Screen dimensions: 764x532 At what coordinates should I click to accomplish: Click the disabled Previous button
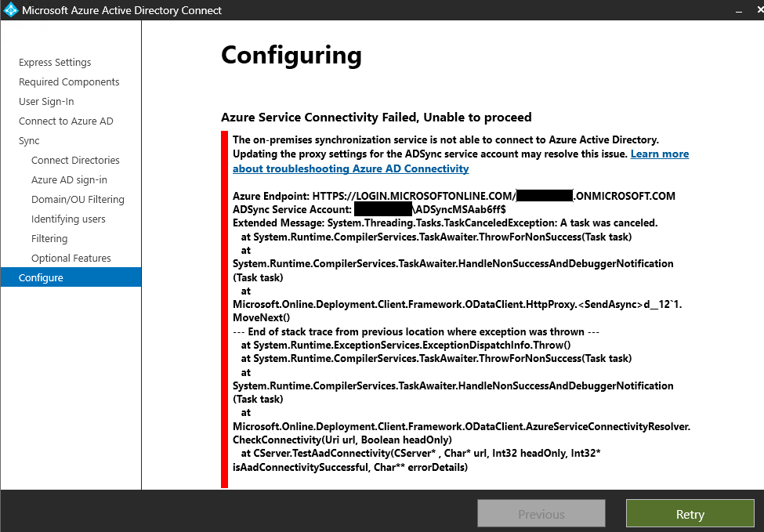click(x=541, y=513)
